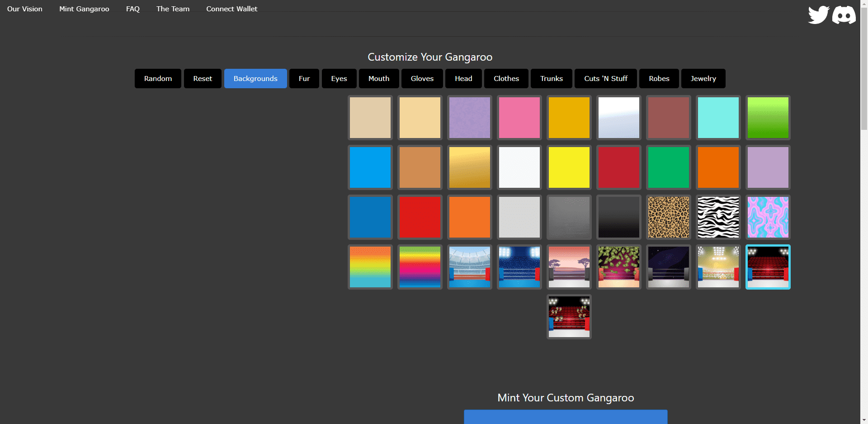This screenshot has height=424, width=868.
Task: Open the Discord icon link
Action: click(x=844, y=15)
